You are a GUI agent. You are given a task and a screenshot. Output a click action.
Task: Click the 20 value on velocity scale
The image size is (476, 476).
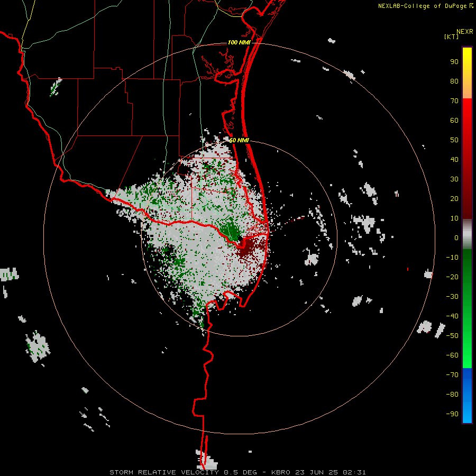point(454,198)
